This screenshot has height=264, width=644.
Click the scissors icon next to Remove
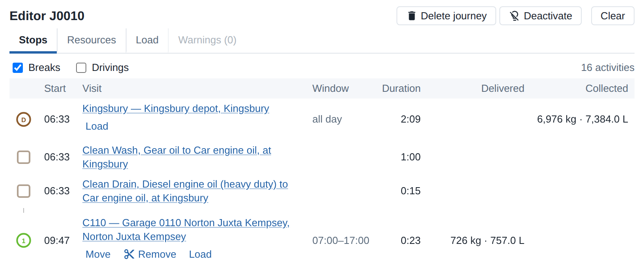click(129, 254)
